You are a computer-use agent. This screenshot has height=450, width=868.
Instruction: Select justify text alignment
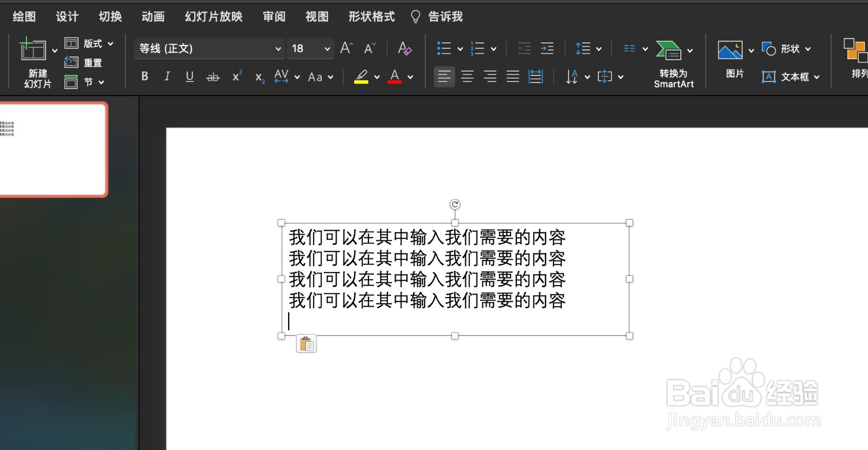[x=513, y=77]
